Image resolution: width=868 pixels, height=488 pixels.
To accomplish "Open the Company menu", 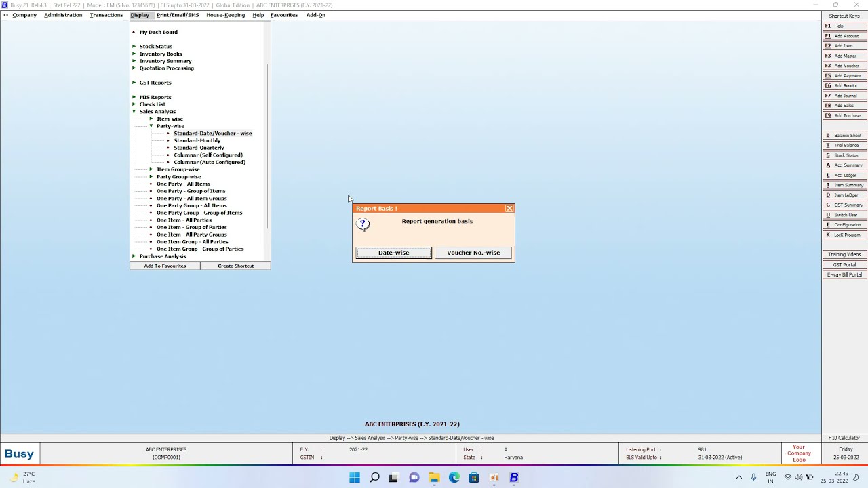I will coord(24,15).
